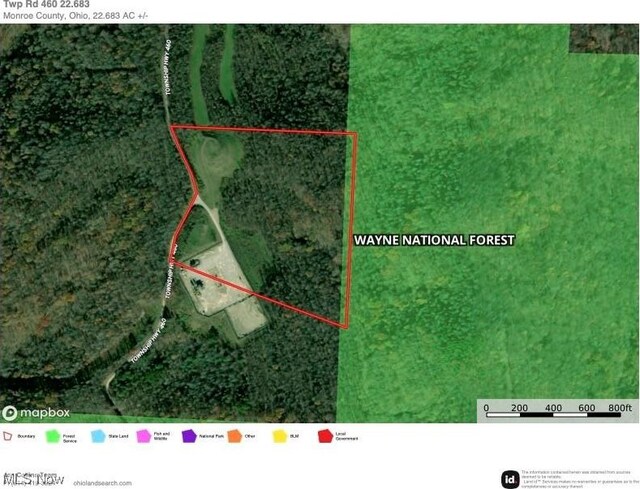Click the diagonal Township Hwy 460 label at the lower road bend
This screenshot has width=640, height=489.
(x=149, y=341)
